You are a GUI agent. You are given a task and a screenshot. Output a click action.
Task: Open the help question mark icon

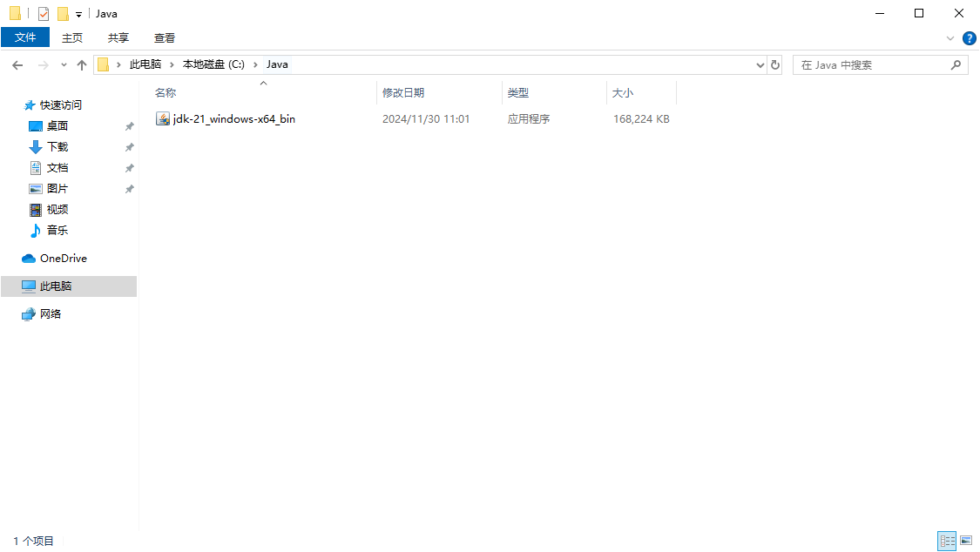[x=970, y=38]
